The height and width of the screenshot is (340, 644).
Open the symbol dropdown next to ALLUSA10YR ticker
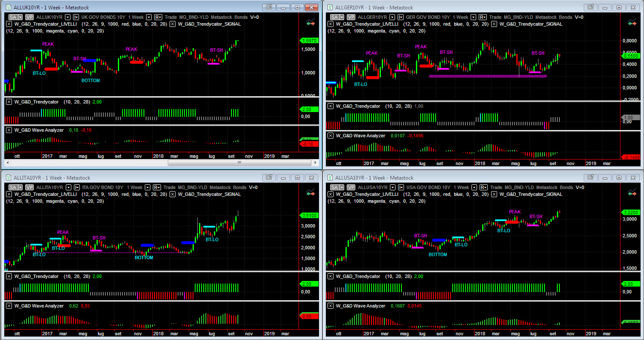pyautogui.click(x=392, y=187)
